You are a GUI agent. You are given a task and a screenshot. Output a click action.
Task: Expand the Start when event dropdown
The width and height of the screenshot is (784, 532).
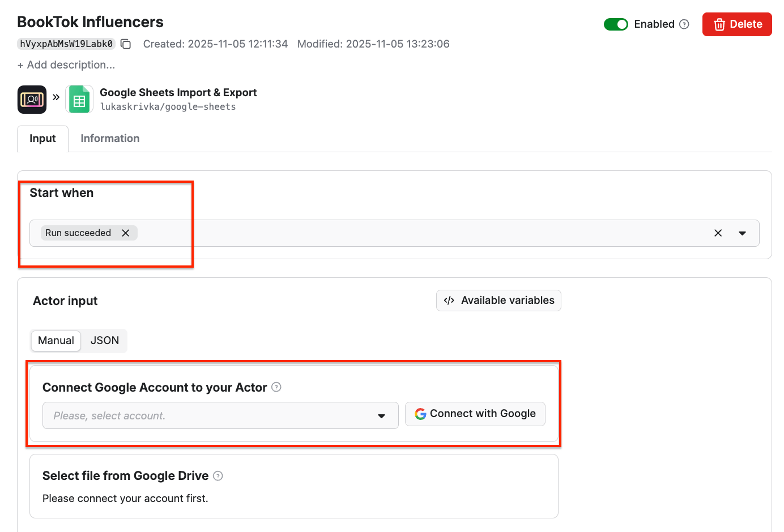tap(743, 233)
